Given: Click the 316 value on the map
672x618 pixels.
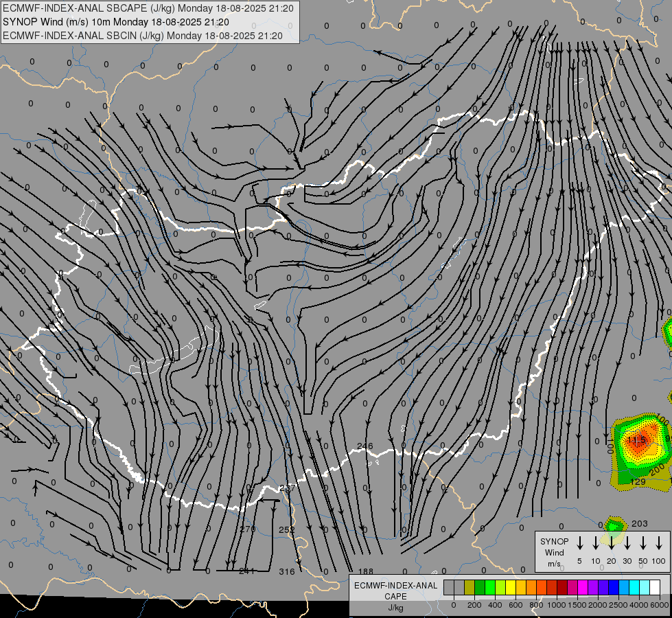Looking at the screenshot, I should point(287,572).
